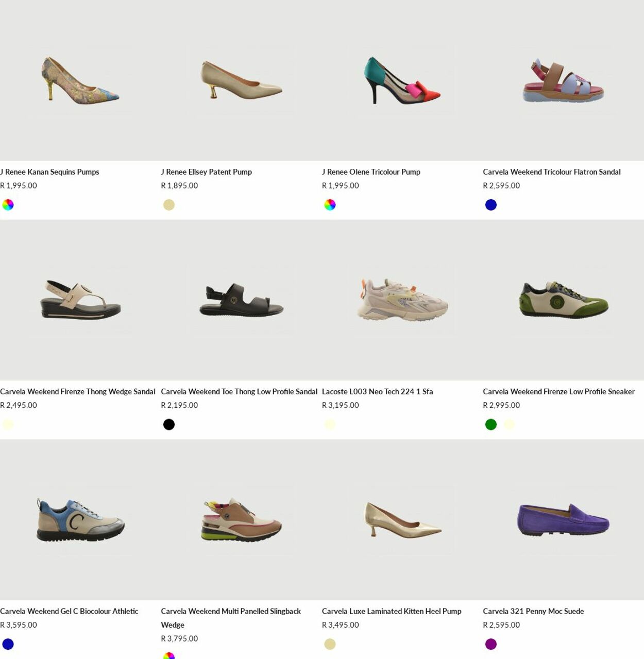Image resolution: width=644 pixels, height=659 pixels.
Task: Click Carvela Weekend Firenze Low Profile Sneaker title
Action: pyautogui.click(x=558, y=392)
